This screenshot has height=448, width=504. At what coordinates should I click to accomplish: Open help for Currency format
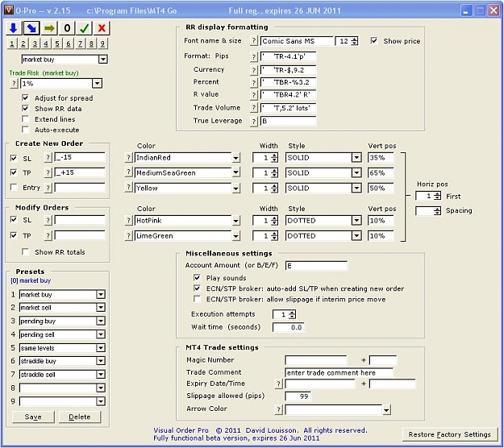click(x=254, y=70)
